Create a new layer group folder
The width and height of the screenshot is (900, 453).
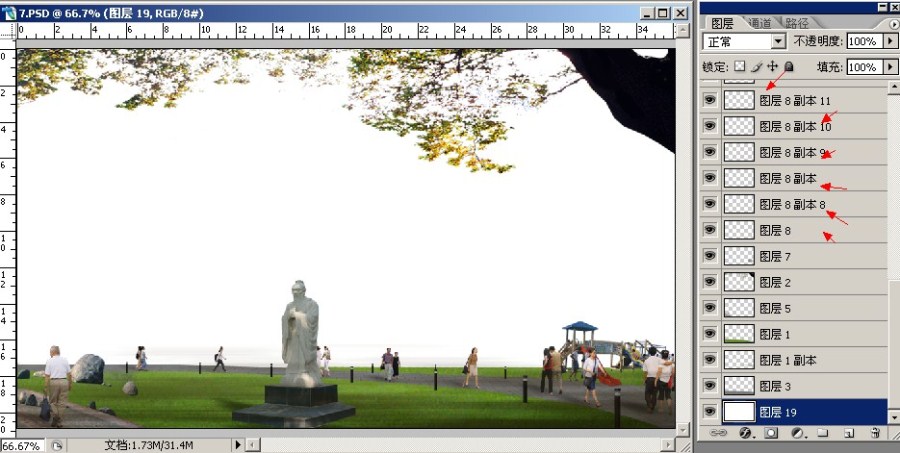[x=823, y=433]
